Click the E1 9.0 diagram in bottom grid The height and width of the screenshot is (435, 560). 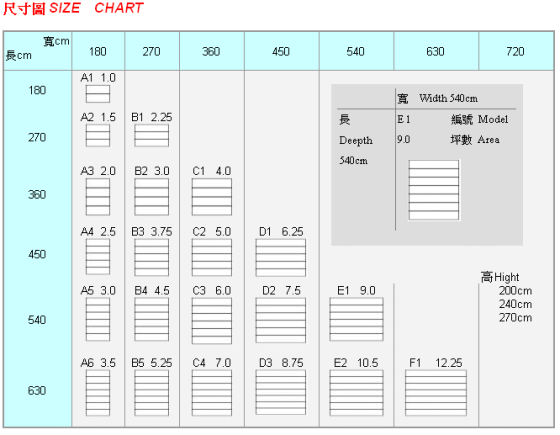click(x=356, y=319)
